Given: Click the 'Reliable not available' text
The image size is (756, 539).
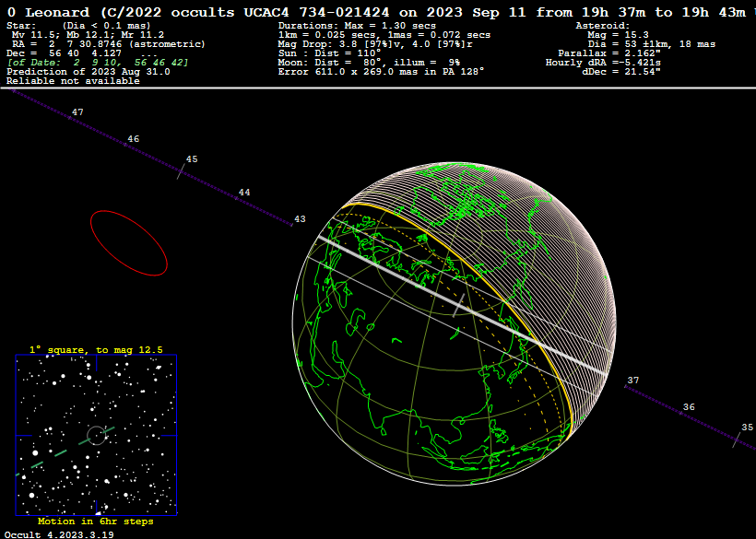Looking at the screenshot, I should point(73,80).
